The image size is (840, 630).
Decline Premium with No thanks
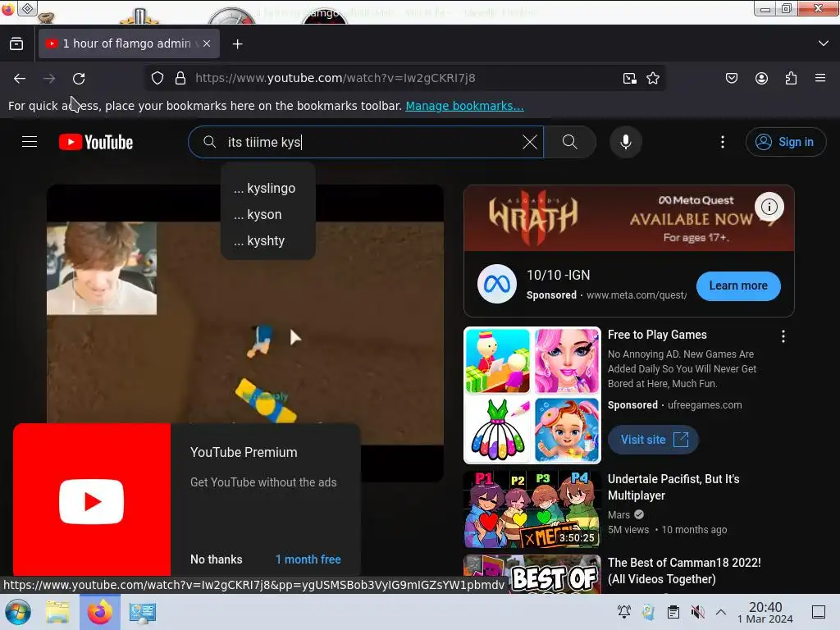(217, 559)
